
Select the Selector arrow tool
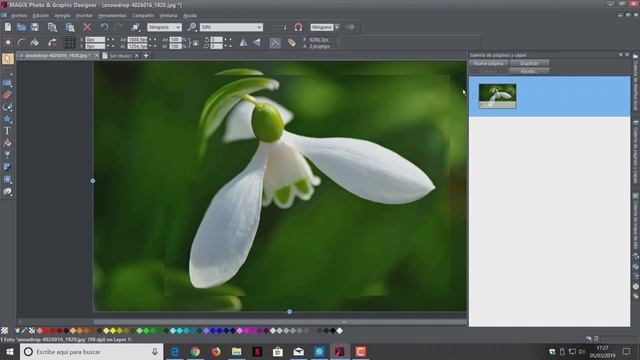[x=7, y=59]
